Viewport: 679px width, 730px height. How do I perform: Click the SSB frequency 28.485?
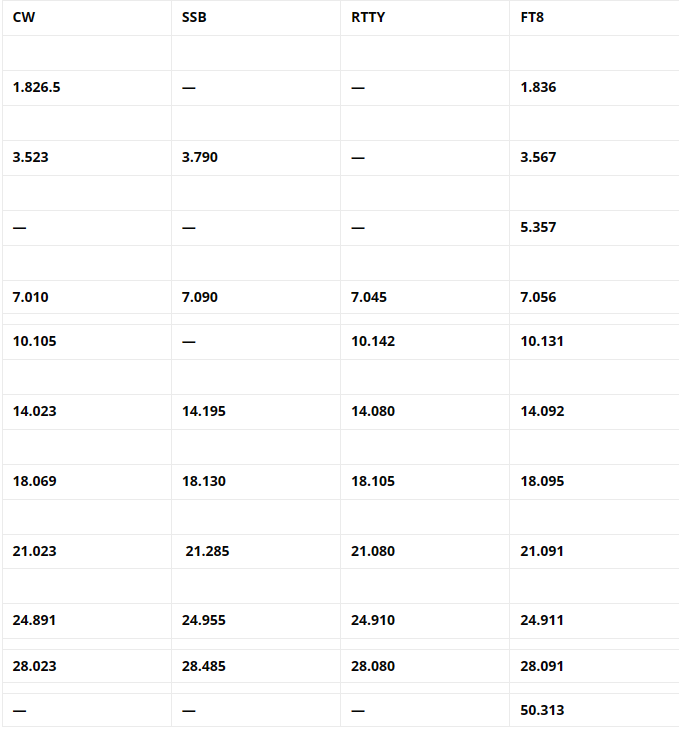[204, 664]
